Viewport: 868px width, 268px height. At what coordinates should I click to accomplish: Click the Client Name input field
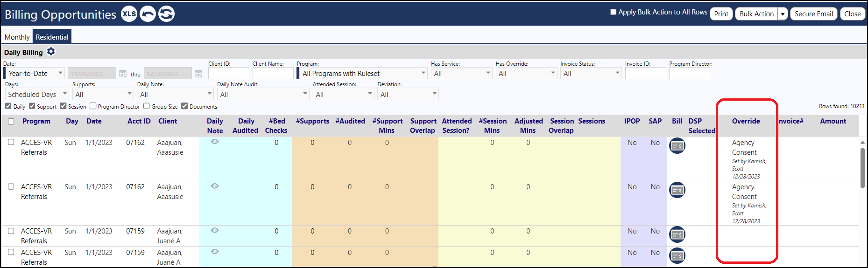(x=273, y=74)
